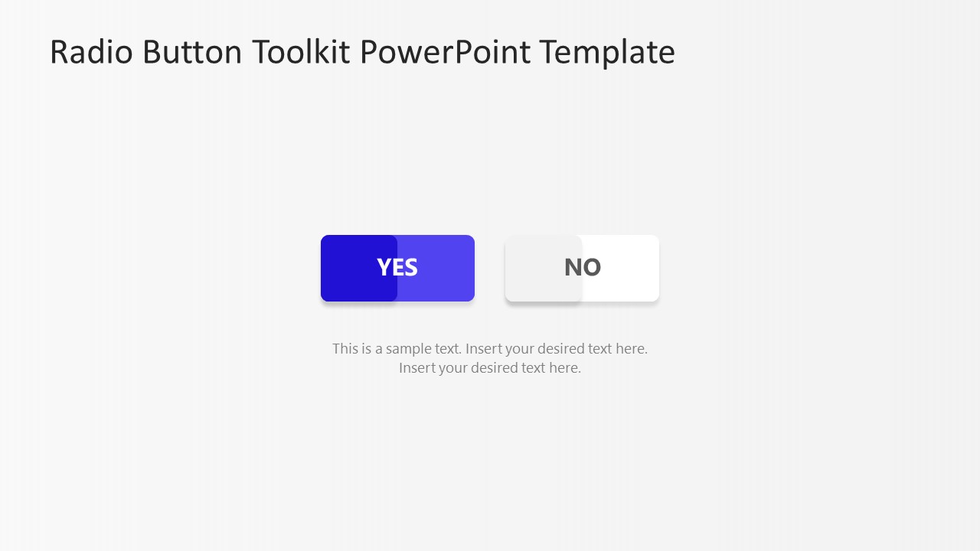The width and height of the screenshot is (980, 551).
Task: Select the slide title text box
Action: click(362, 52)
